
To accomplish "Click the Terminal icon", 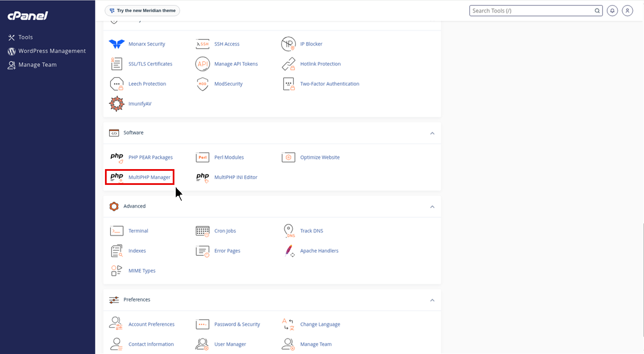I will pos(117,231).
